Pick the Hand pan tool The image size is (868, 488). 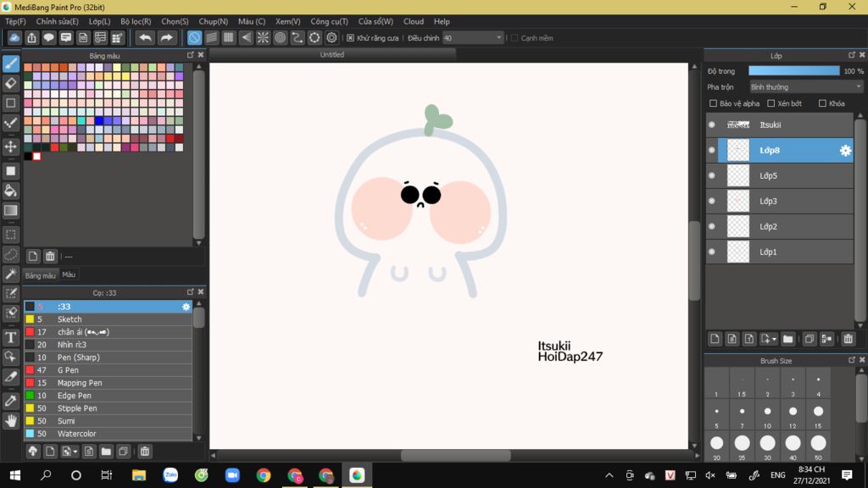pos(11,420)
